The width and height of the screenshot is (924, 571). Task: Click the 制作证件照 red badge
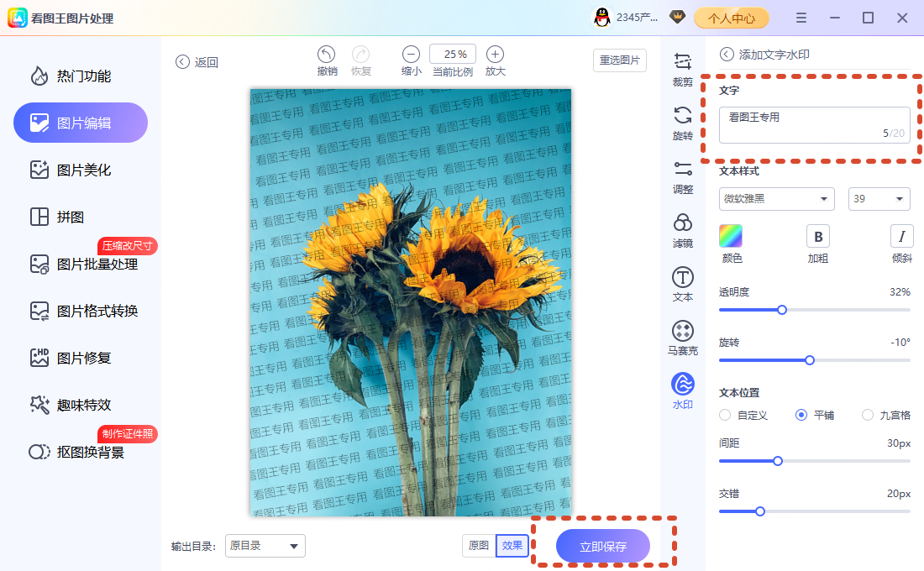(x=128, y=433)
